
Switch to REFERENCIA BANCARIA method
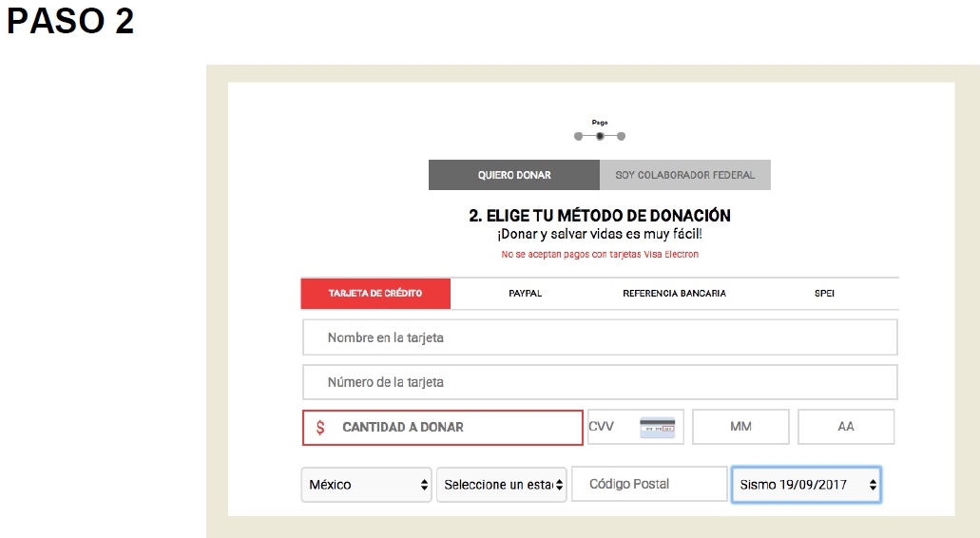point(674,294)
